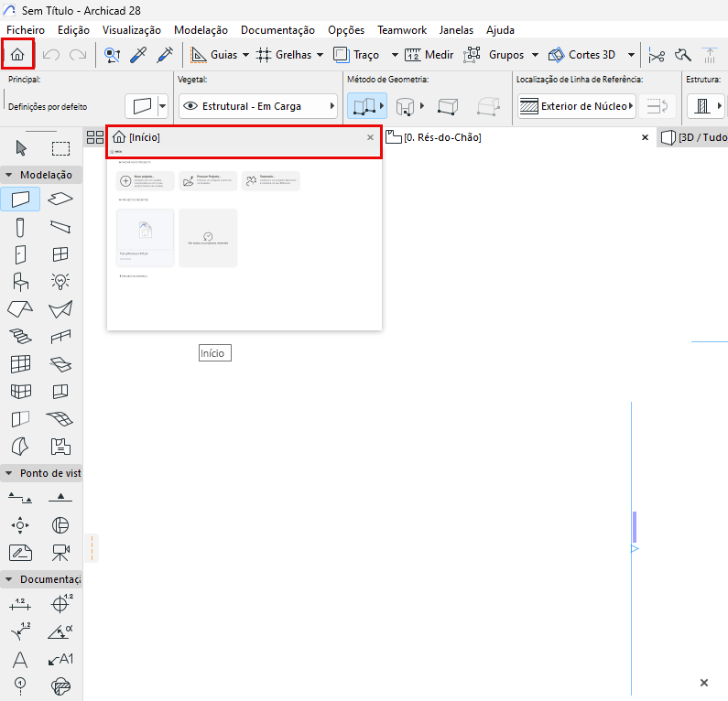
Task: Toggle the Grelhas grid snap icon
Action: 264,55
